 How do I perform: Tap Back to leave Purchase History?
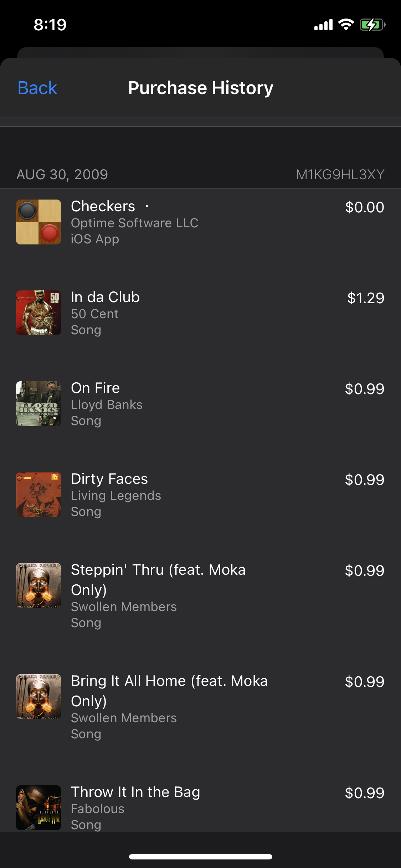point(37,87)
